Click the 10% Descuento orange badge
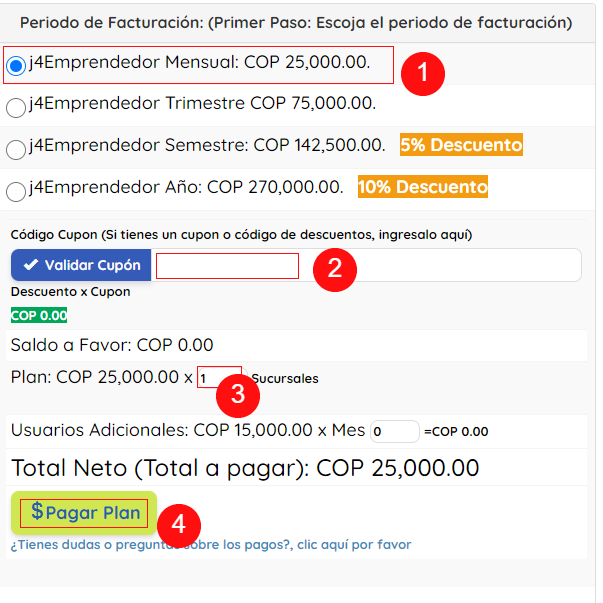Viewport: 603px width, 603px height. (x=423, y=187)
